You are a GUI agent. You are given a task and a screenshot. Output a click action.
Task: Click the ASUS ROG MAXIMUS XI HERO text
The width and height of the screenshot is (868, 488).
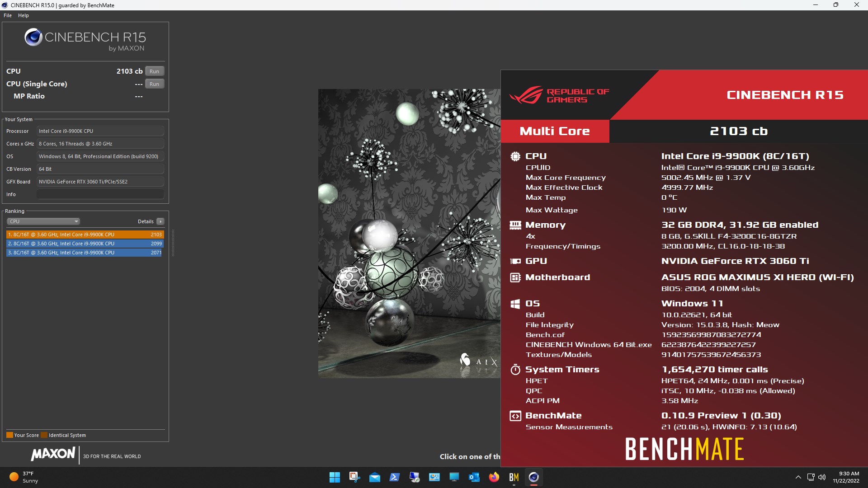click(x=757, y=277)
